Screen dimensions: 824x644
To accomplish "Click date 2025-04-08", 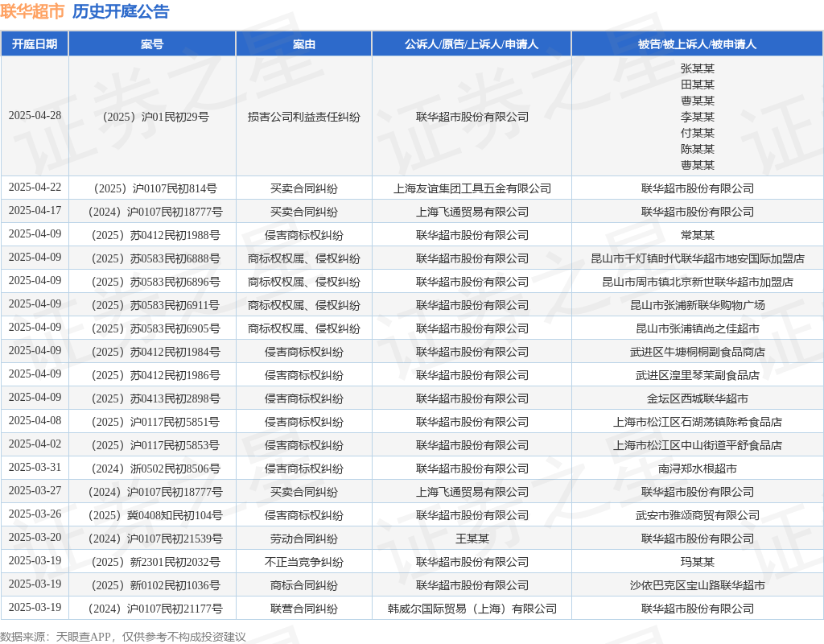I will (x=35, y=420).
